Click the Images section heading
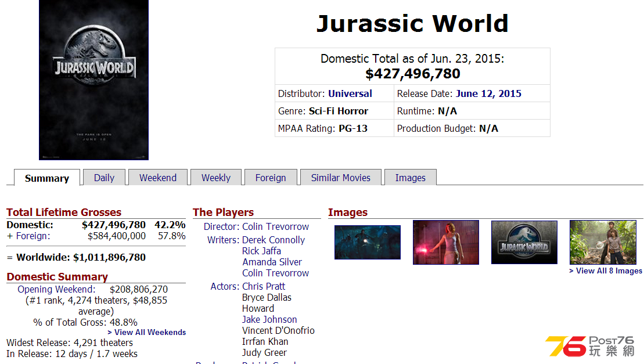Image resolution: width=644 pixels, height=364 pixels. [x=348, y=212]
